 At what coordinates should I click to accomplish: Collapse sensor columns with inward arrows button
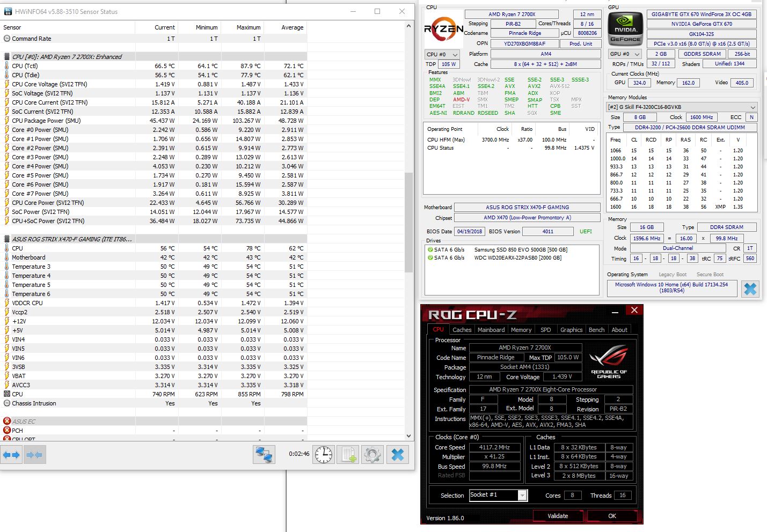[34, 455]
